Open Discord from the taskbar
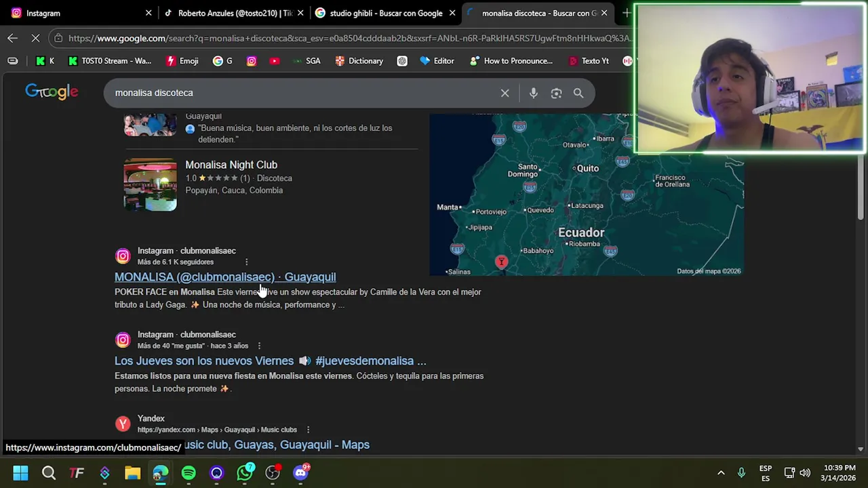The width and height of the screenshot is (868, 488). pyautogui.click(x=300, y=472)
